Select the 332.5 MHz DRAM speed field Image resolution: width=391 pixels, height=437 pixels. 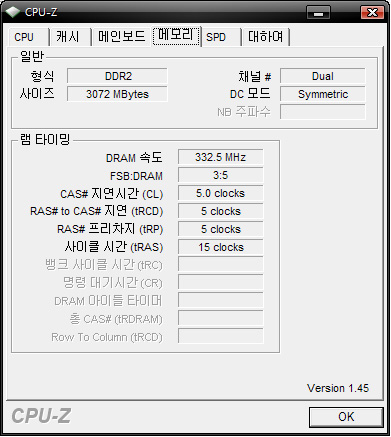(221, 157)
